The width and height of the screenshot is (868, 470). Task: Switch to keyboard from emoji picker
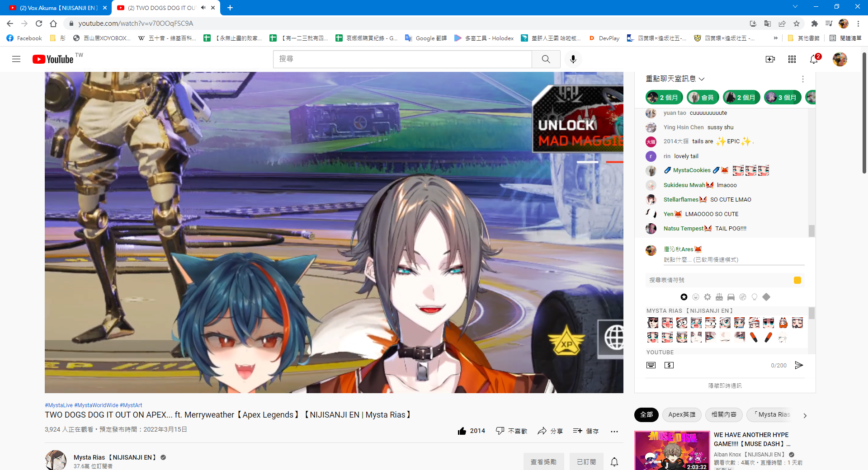click(x=651, y=365)
